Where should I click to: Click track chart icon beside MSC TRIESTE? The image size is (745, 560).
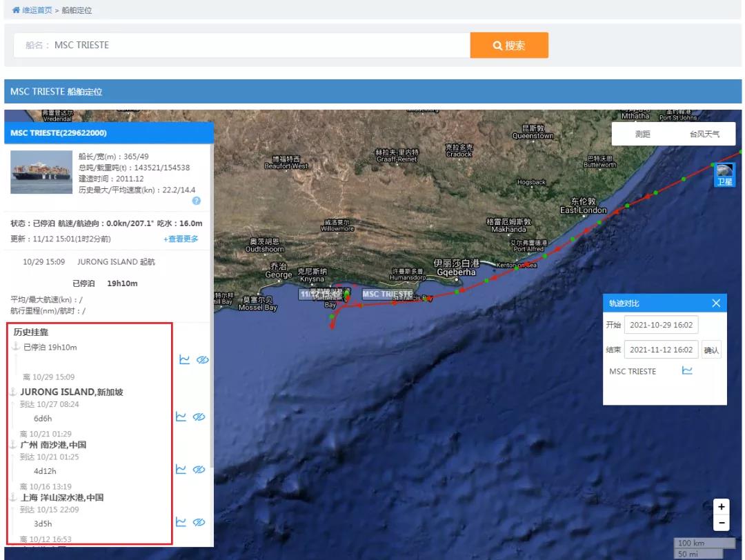[x=687, y=371]
